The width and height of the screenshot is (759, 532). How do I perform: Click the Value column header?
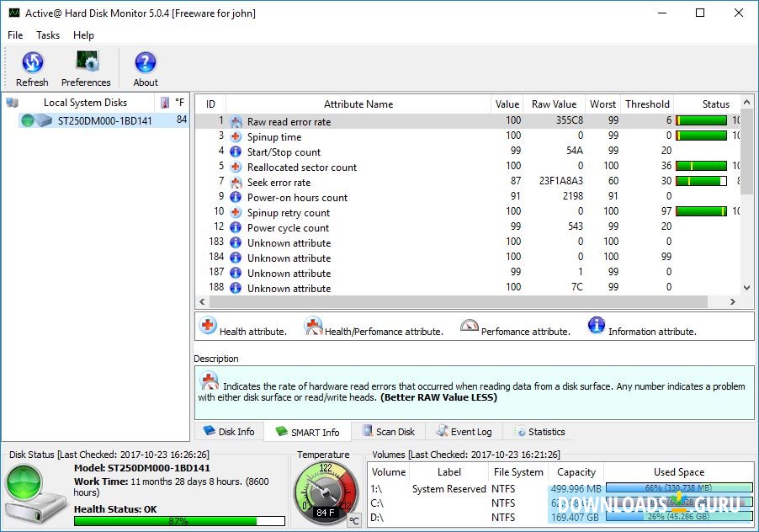tap(507, 104)
